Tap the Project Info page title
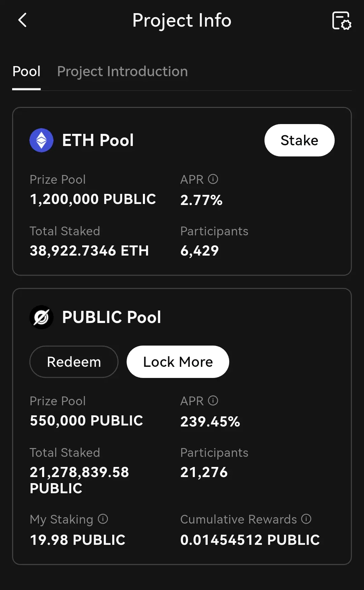 coord(182,21)
